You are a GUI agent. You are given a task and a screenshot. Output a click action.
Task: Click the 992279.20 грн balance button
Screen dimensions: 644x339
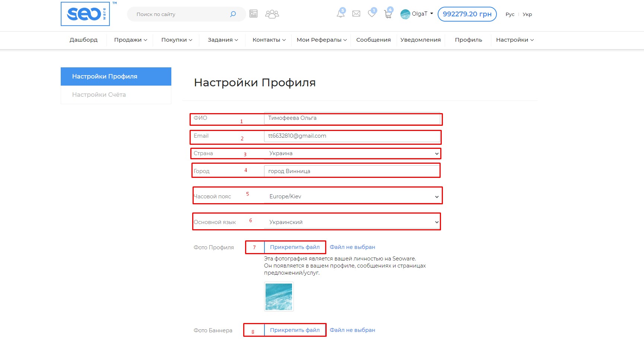click(467, 14)
